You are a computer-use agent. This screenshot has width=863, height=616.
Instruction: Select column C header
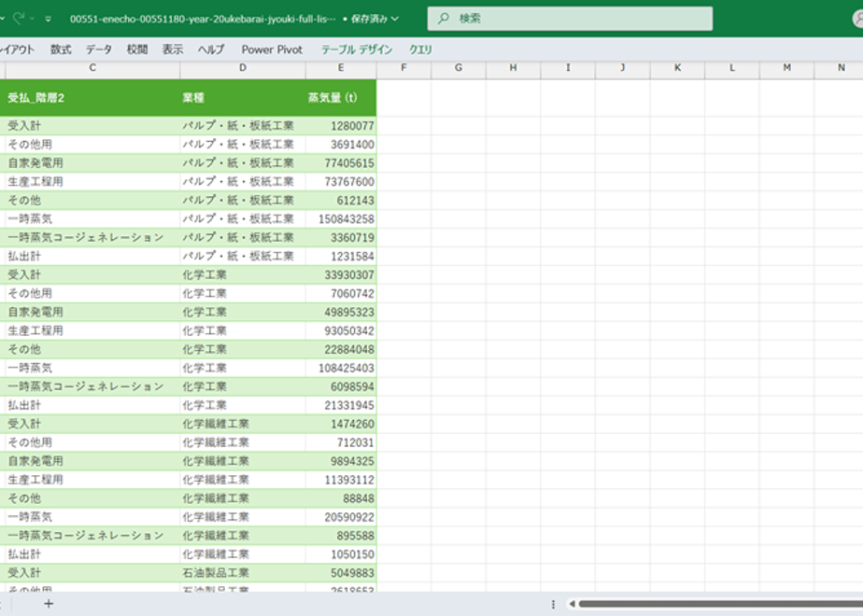coord(92,67)
